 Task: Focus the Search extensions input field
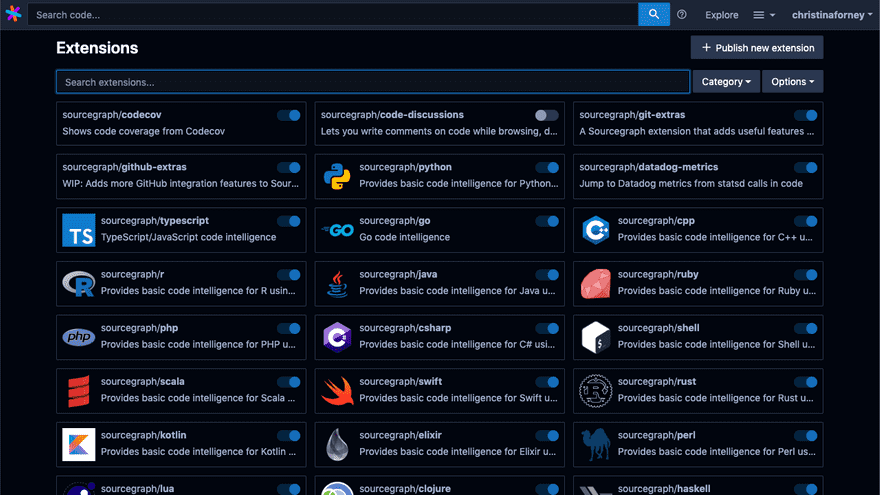tap(373, 82)
